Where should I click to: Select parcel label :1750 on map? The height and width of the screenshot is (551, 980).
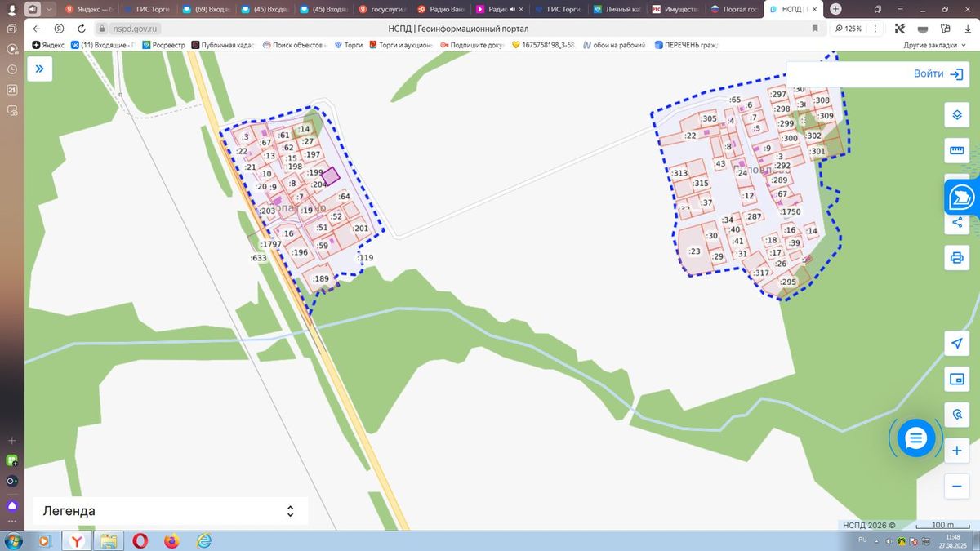791,212
